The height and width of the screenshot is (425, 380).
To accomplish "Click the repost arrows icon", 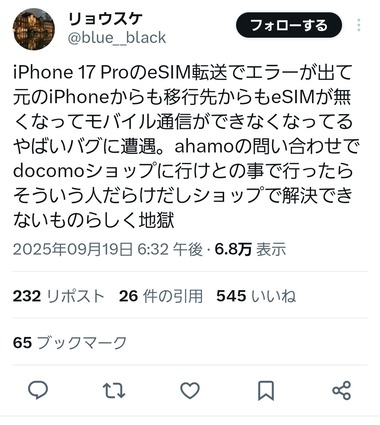I will tap(114, 390).
